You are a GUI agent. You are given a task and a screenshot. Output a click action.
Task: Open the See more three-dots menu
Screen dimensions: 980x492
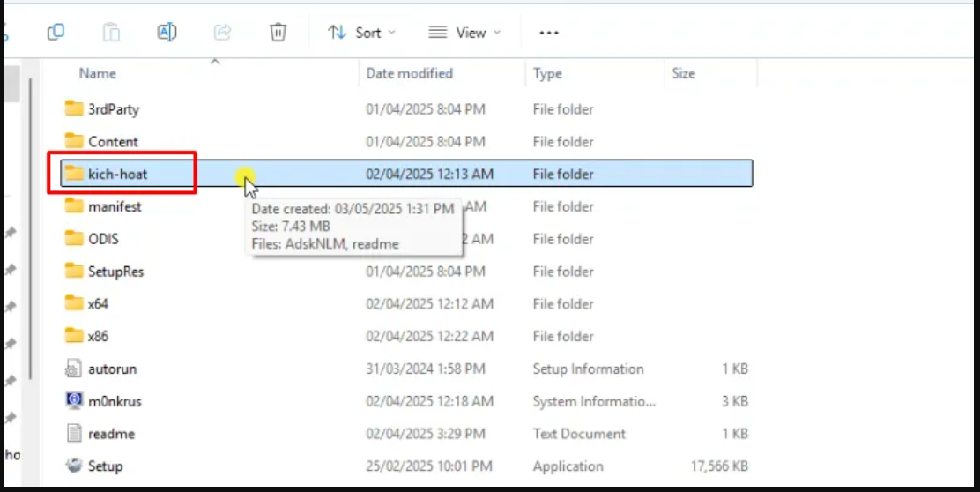[x=549, y=33]
